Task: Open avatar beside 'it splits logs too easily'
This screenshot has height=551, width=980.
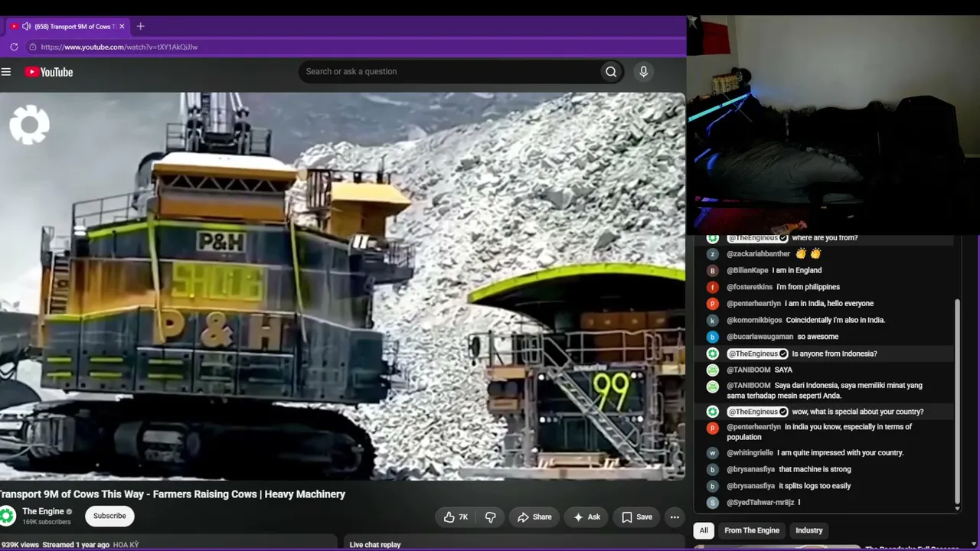Action: point(713,486)
